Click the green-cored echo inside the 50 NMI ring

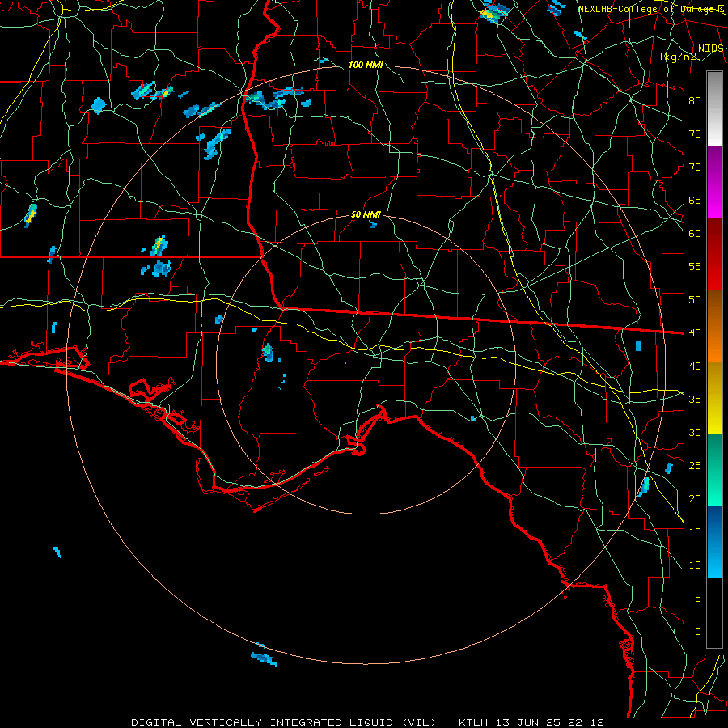[x=268, y=352]
